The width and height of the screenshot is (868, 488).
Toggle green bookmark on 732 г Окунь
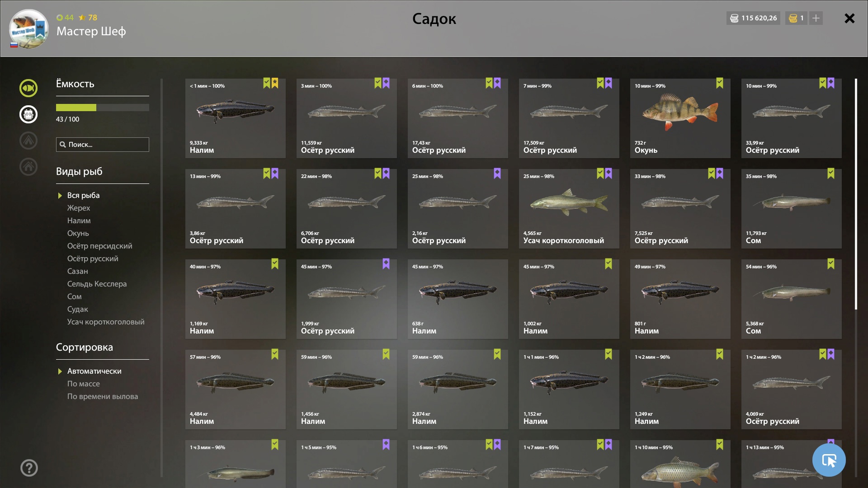pyautogui.click(x=720, y=83)
